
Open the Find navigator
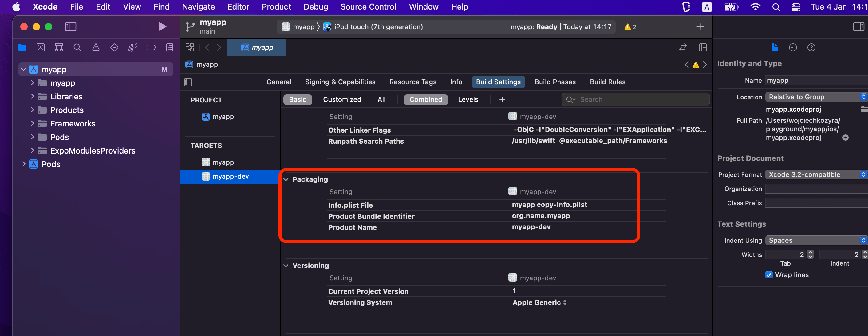coord(77,47)
